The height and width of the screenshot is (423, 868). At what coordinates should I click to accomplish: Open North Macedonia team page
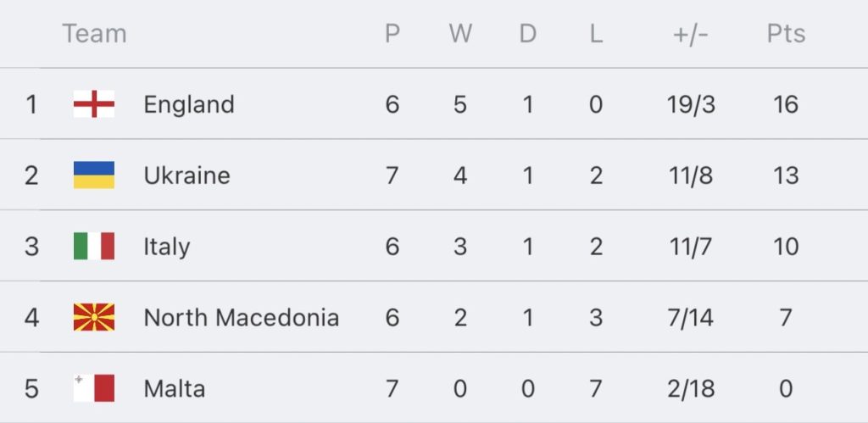click(x=241, y=318)
